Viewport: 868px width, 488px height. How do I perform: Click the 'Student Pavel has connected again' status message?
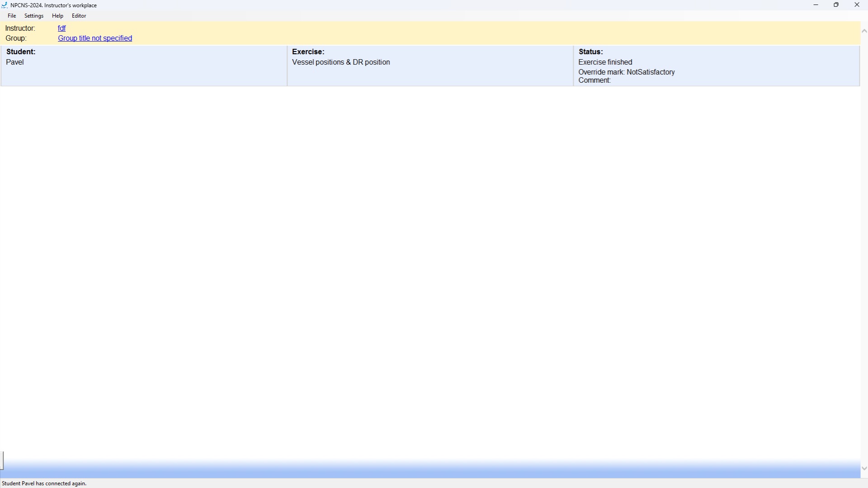pos(44,483)
